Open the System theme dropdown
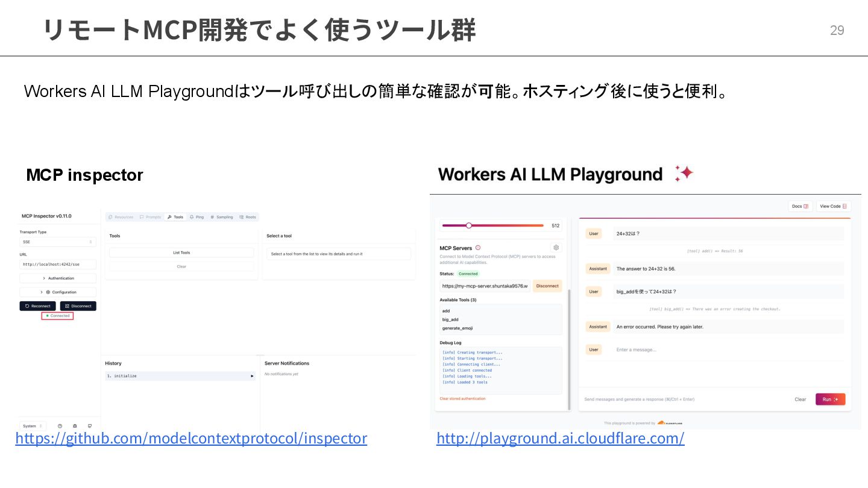Screen dimensions: 868x488 click(33, 426)
